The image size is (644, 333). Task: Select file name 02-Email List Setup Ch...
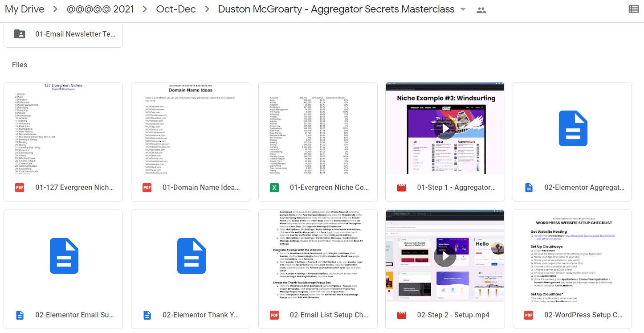coord(329,315)
